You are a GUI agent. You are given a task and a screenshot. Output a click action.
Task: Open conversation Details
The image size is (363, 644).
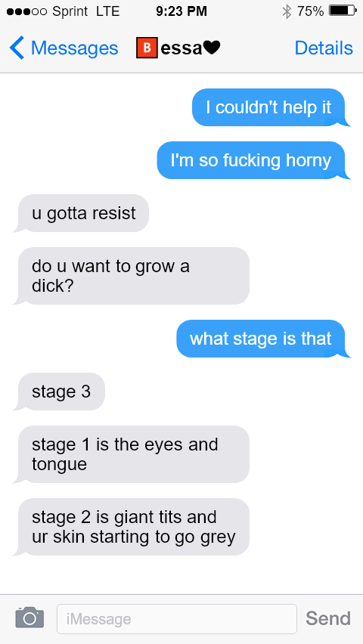324,48
